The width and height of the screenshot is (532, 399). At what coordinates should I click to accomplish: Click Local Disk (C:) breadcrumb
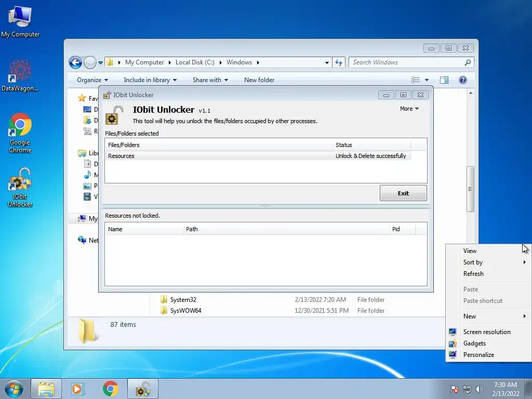pyautogui.click(x=195, y=62)
